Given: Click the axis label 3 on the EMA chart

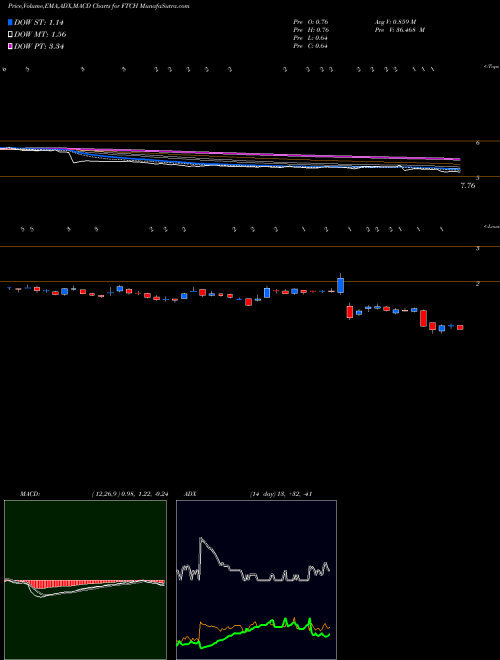Looking at the screenshot, I should pyautogui.click(x=478, y=178).
